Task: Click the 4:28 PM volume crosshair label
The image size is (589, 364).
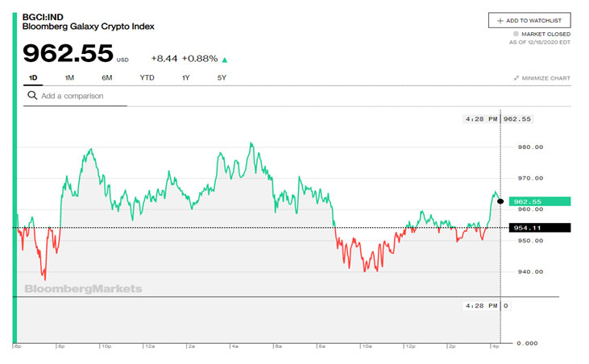Action: pyautogui.click(x=481, y=306)
